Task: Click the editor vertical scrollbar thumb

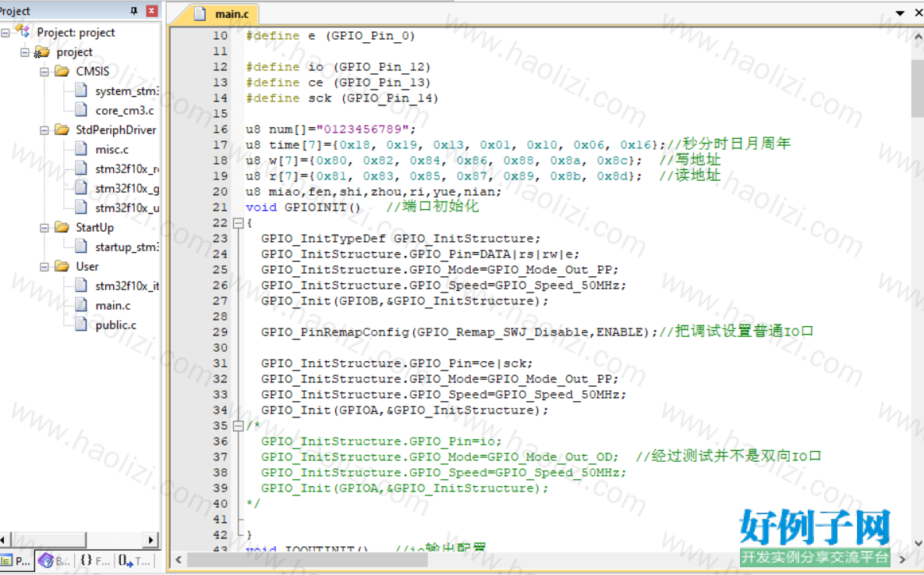Action: point(918,87)
